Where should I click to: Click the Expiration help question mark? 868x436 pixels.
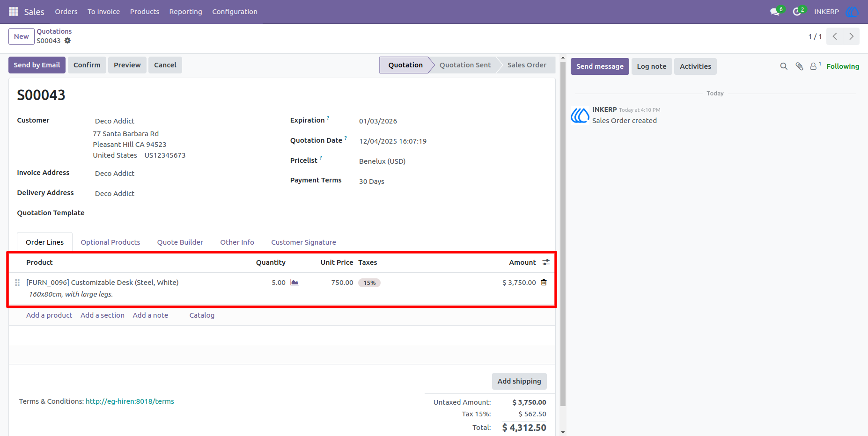coord(328,118)
